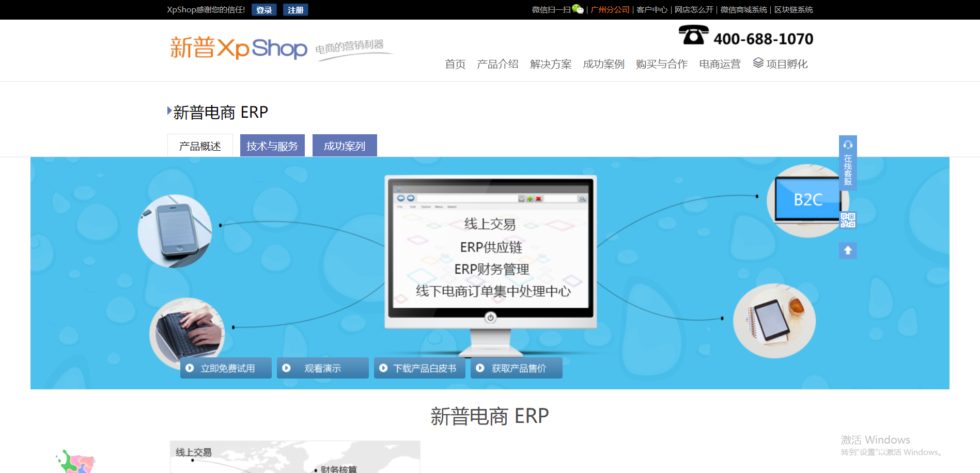
Task: Click the 登录 button
Action: (264, 9)
